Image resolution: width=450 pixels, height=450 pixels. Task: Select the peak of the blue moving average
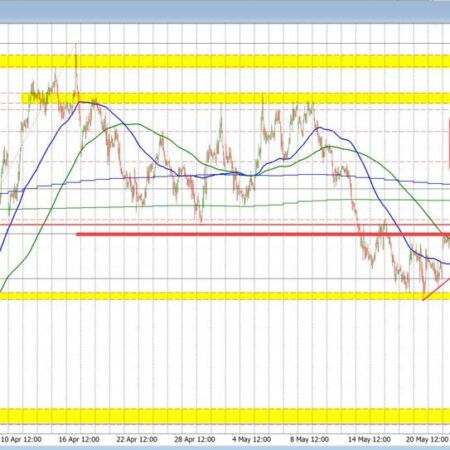click(x=81, y=103)
